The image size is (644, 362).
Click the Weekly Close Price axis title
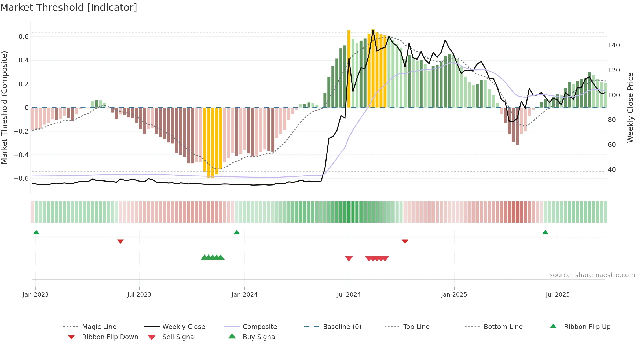(630, 107)
